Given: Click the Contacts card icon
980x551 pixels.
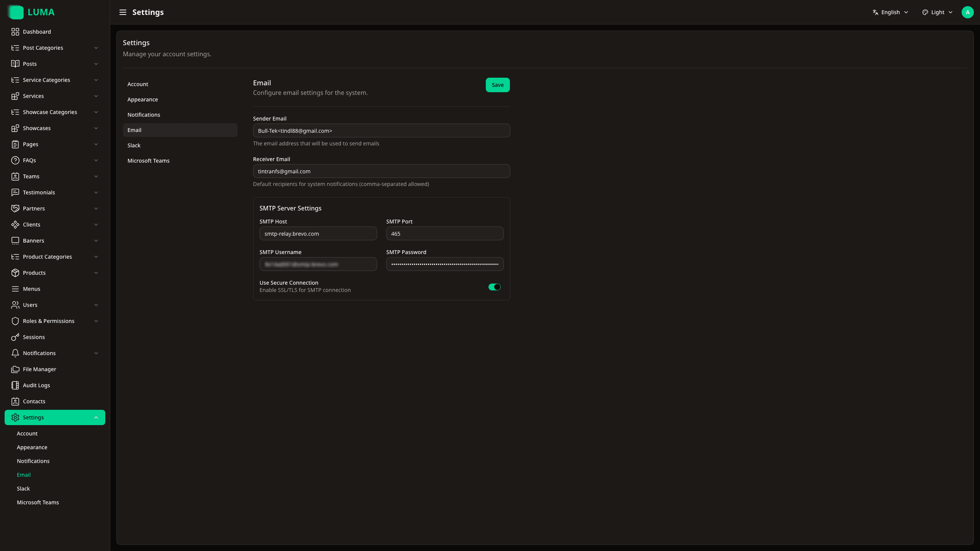Looking at the screenshot, I should coord(15,401).
